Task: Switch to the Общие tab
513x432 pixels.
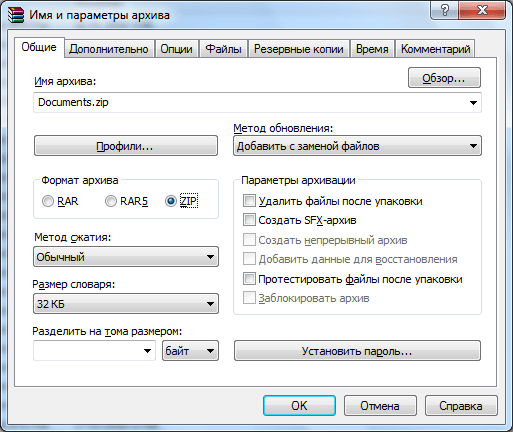Action: 39,47
